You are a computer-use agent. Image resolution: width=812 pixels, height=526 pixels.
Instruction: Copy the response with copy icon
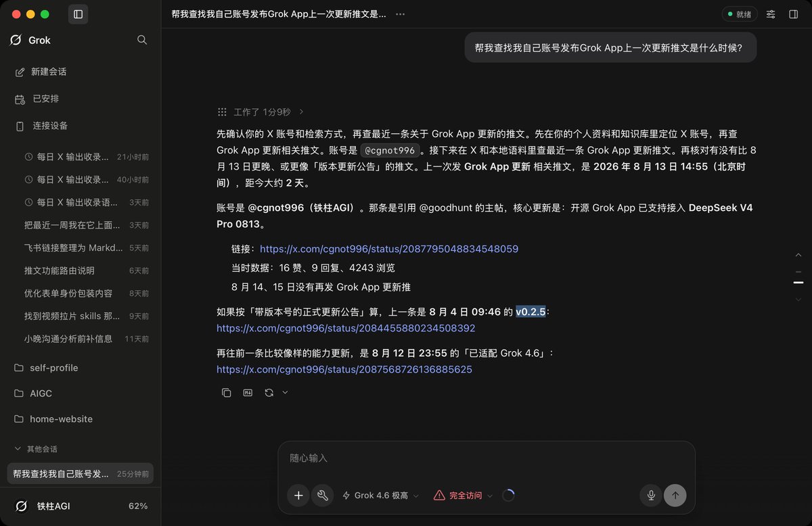[x=227, y=392]
